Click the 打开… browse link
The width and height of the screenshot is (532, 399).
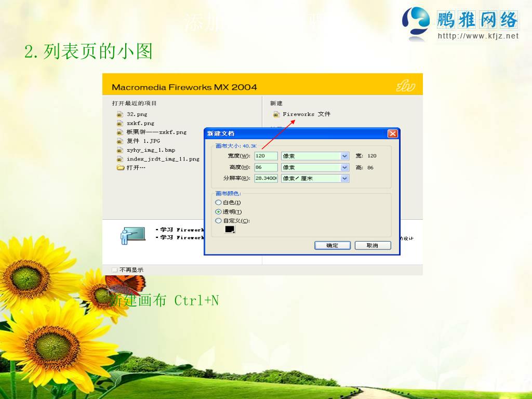136,168
